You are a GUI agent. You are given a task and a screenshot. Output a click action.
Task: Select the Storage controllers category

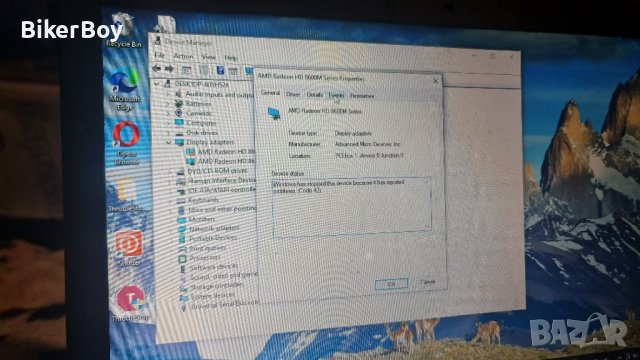(217, 286)
